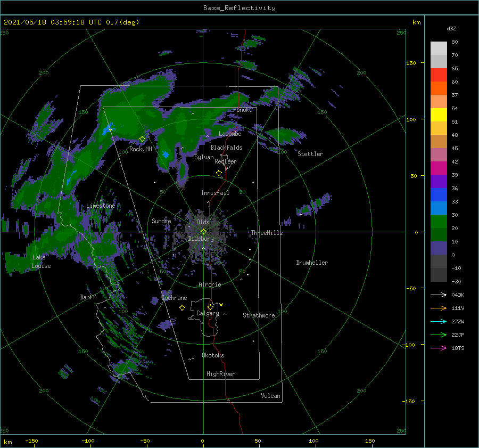Click the Olds label
The width and height of the screenshot is (479, 448).
point(203,222)
